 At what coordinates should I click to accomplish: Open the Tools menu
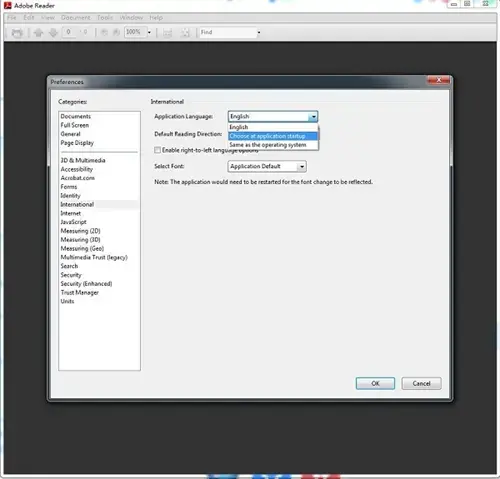point(105,18)
